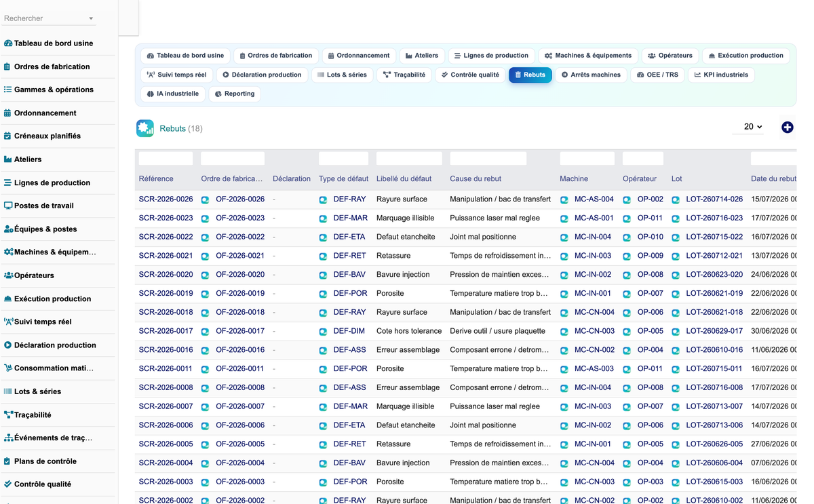Open Événements de traçabilité in sidebar
This screenshot has height=504, width=814.
coord(53,438)
